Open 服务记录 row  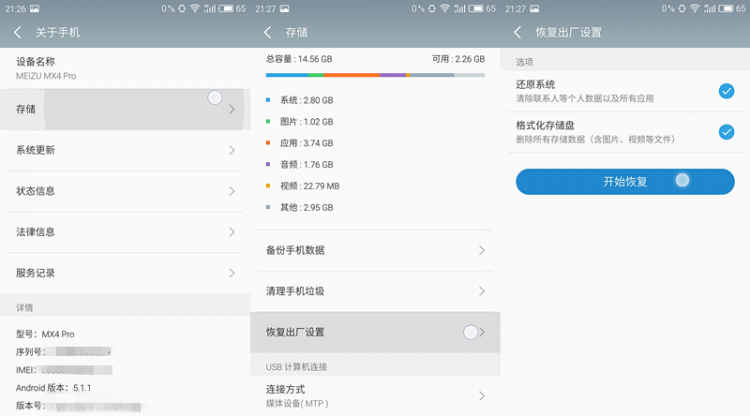click(x=125, y=273)
